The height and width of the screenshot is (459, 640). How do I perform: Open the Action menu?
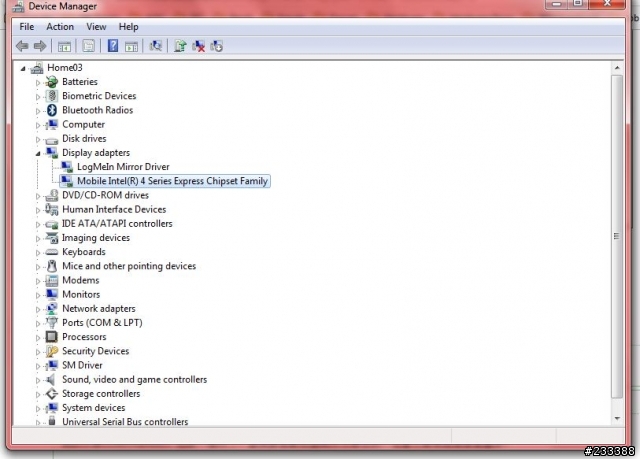coord(60,27)
